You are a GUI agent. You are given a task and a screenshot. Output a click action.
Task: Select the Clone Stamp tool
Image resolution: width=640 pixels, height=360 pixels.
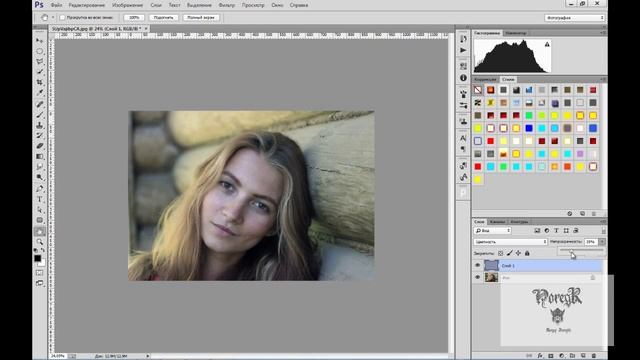coord(40,125)
